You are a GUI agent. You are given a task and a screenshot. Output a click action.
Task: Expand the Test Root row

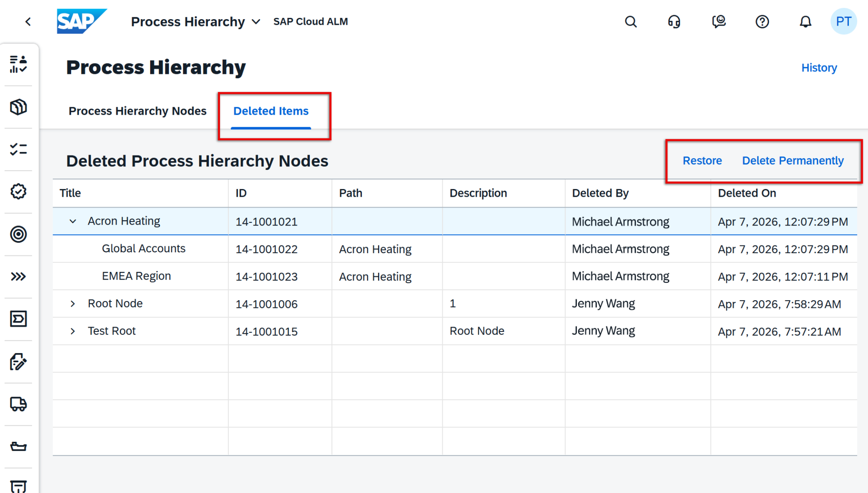click(73, 331)
